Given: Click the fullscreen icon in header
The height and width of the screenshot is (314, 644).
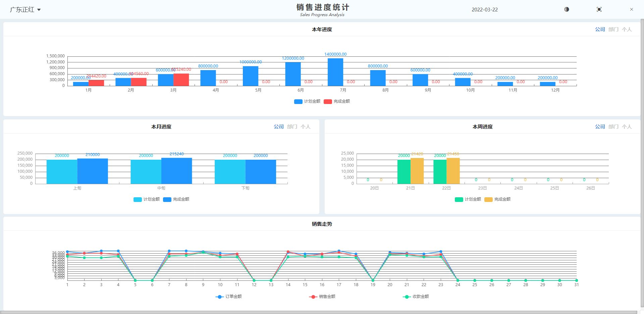Looking at the screenshot, I should pos(599,9).
